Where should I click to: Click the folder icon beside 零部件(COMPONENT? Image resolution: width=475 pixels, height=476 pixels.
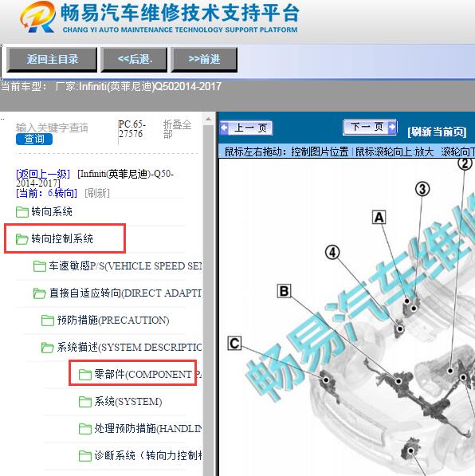tap(85, 375)
